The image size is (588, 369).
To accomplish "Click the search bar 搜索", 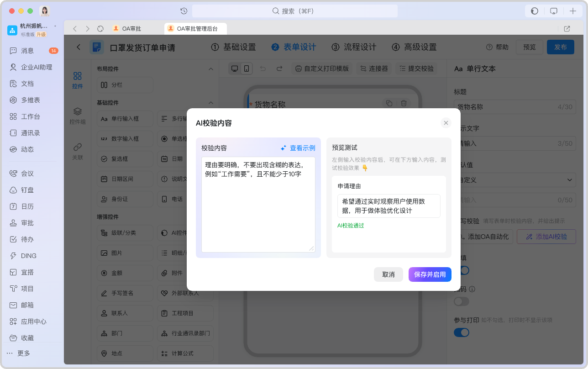I will click(x=294, y=11).
